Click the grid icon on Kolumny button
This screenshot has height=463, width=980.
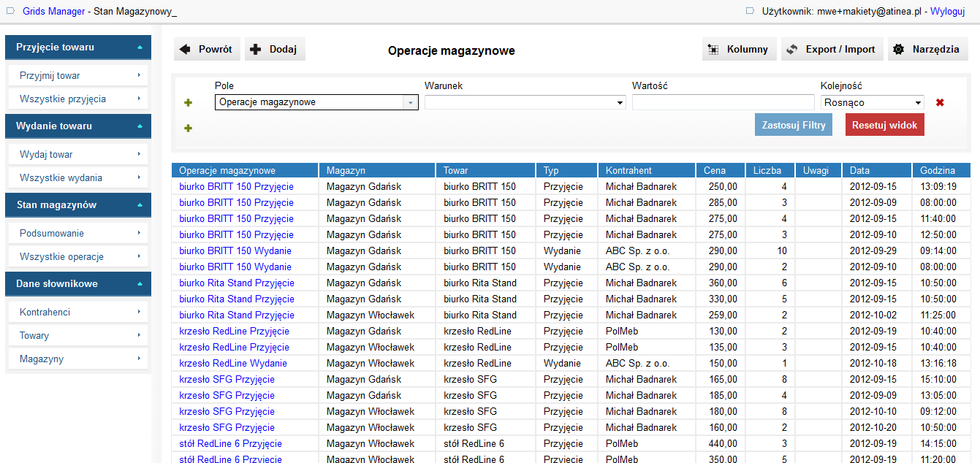click(x=713, y=50)
